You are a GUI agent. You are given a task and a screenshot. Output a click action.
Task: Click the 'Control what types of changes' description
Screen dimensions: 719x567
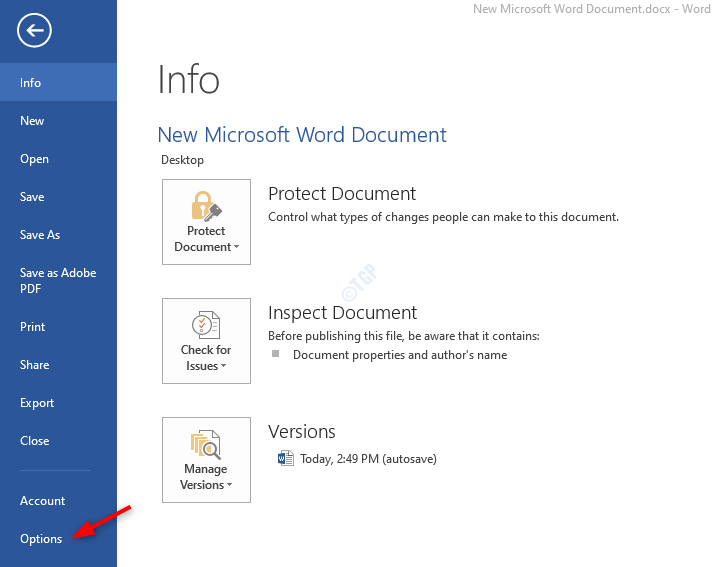(443, 217)
